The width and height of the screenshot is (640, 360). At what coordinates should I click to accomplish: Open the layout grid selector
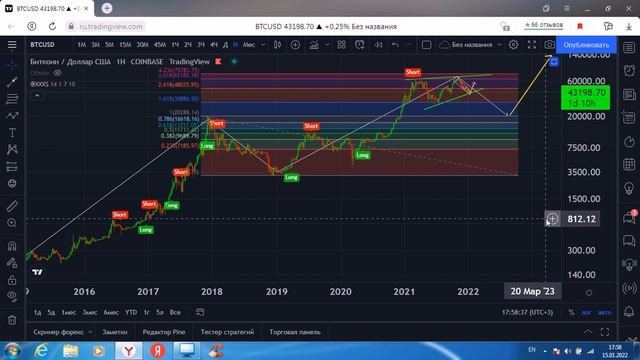(x=341, y=45)
